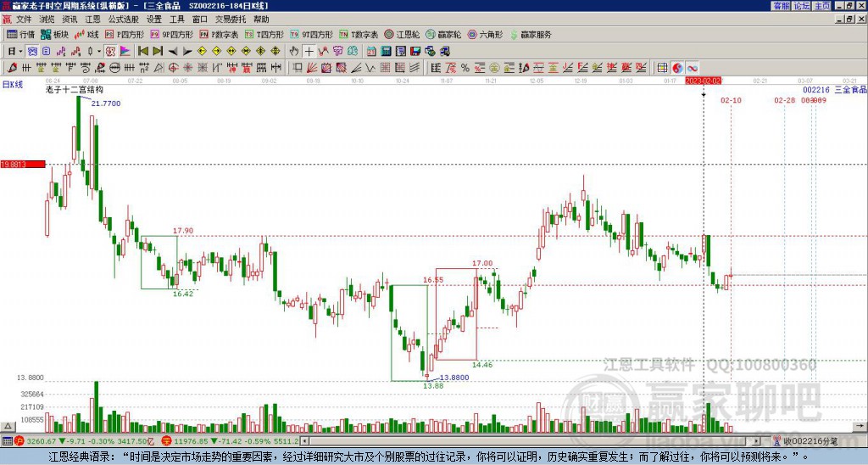Click the 赢家服务 dollar-sign icon

(x=515, y=35)
